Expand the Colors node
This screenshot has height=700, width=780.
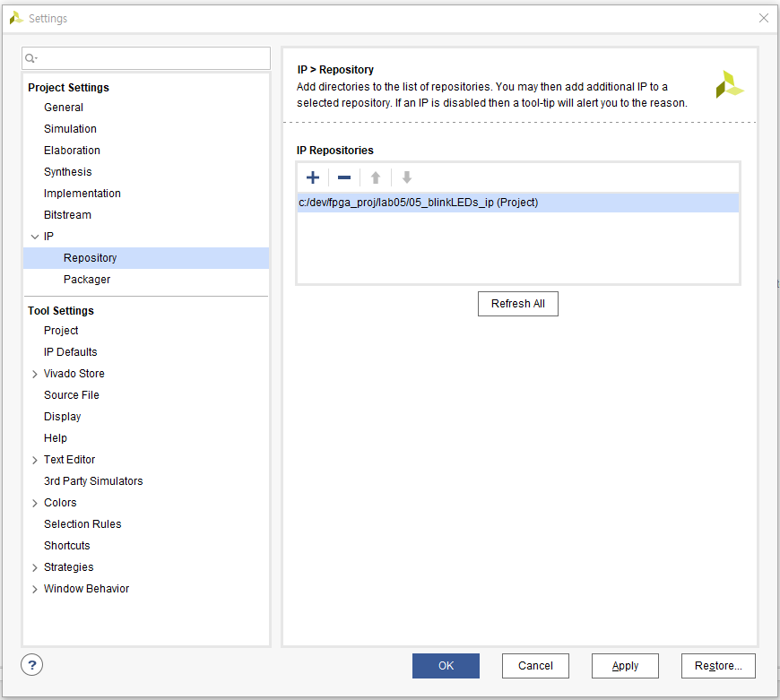click(x=35, y=503)
